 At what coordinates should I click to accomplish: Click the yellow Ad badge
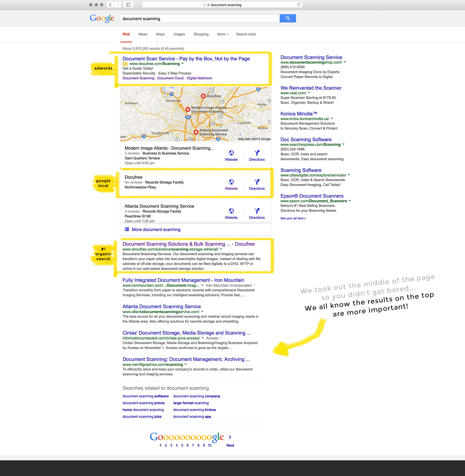coord(125,64)
